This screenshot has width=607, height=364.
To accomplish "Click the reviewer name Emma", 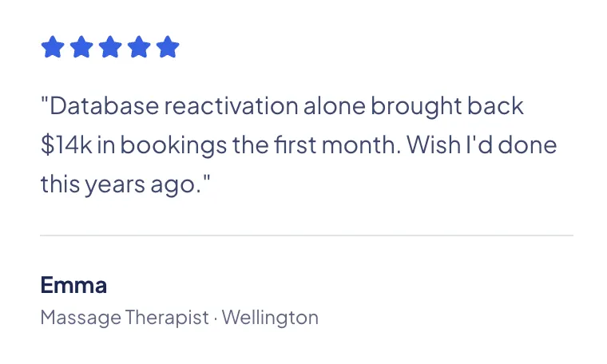I will (73, 285).
